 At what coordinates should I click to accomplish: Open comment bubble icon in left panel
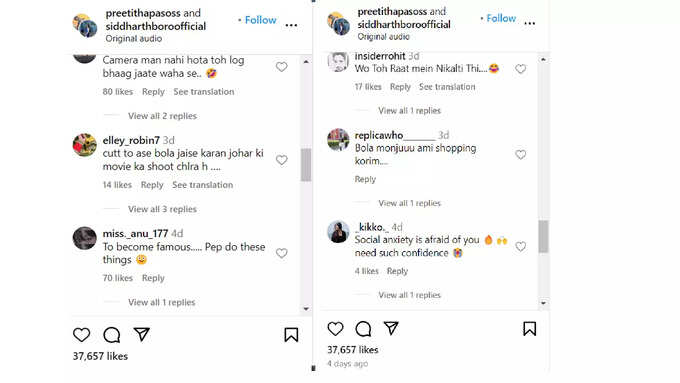pos(111,334)
